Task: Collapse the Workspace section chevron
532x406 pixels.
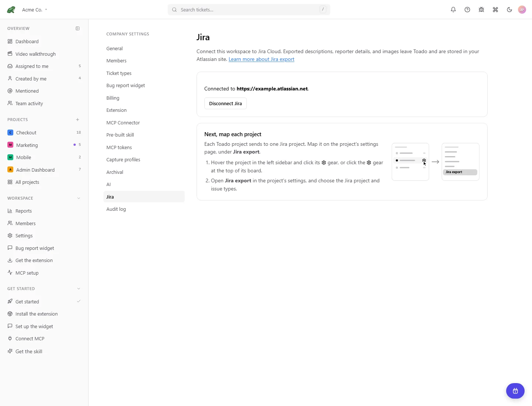Action: pos(79,198)
